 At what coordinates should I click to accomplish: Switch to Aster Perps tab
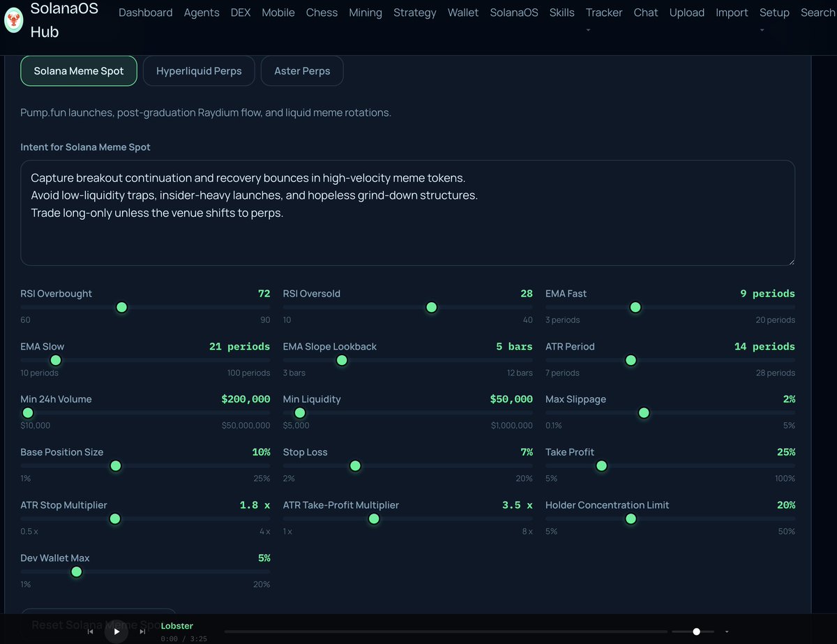coord(302,71)
